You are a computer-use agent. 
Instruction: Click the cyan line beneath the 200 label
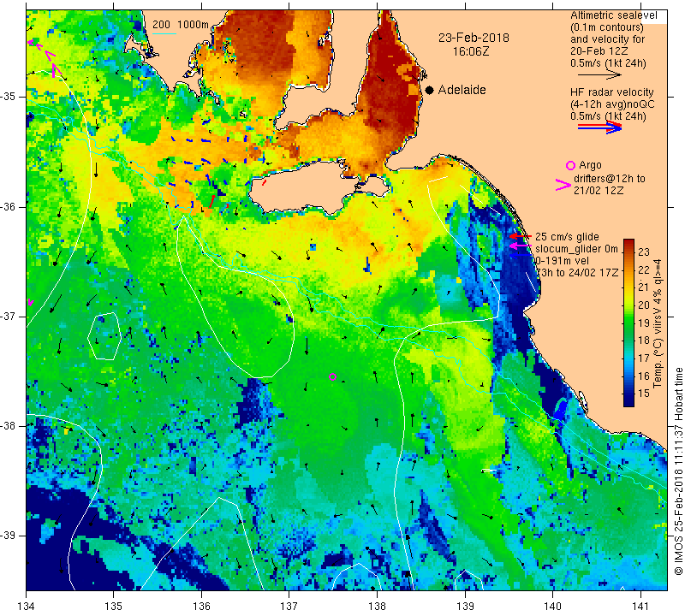click(x=164, y=33)
